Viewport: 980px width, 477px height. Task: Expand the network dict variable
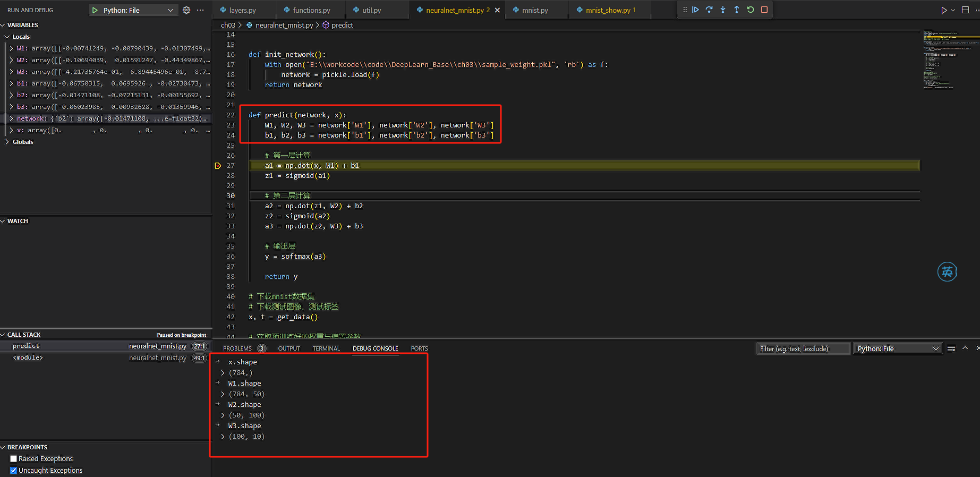pyautogui.click(x=11, y=118)
